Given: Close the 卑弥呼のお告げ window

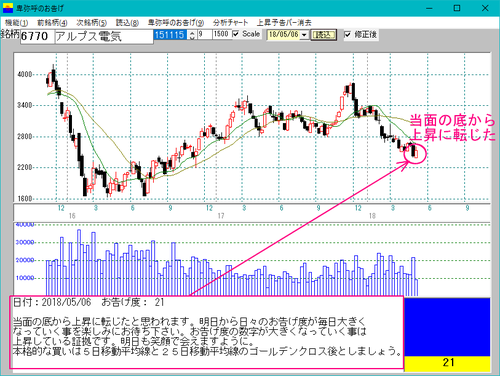Looking at the screenshot, I should [x=485, y=8].
